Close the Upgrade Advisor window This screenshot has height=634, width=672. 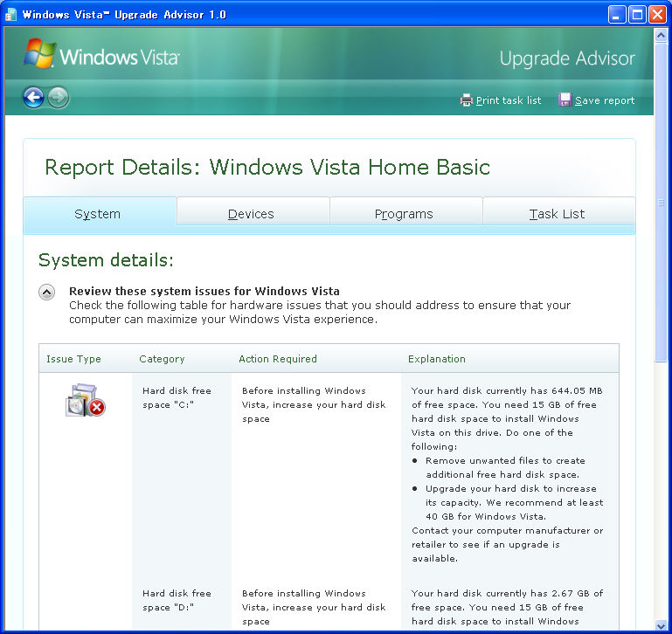point(657,15)
